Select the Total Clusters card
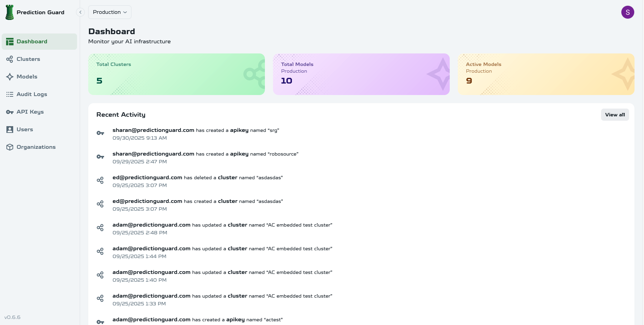Screen dimensions: 644x325 coord(176,74)
